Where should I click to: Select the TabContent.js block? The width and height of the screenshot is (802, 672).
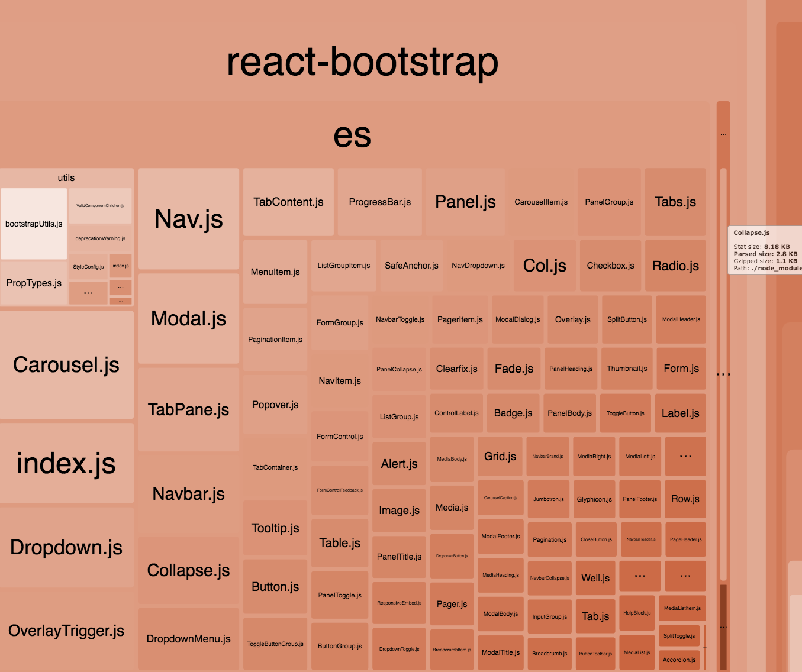(x=288, y=202)
